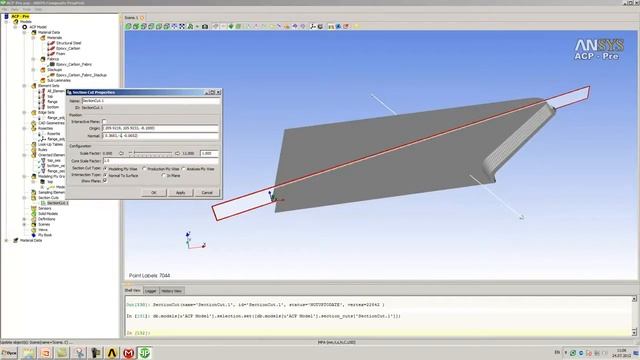Select the Analysis Ply Wise radio button
Viewport: 640px width, 360px height.
point(183,169)
